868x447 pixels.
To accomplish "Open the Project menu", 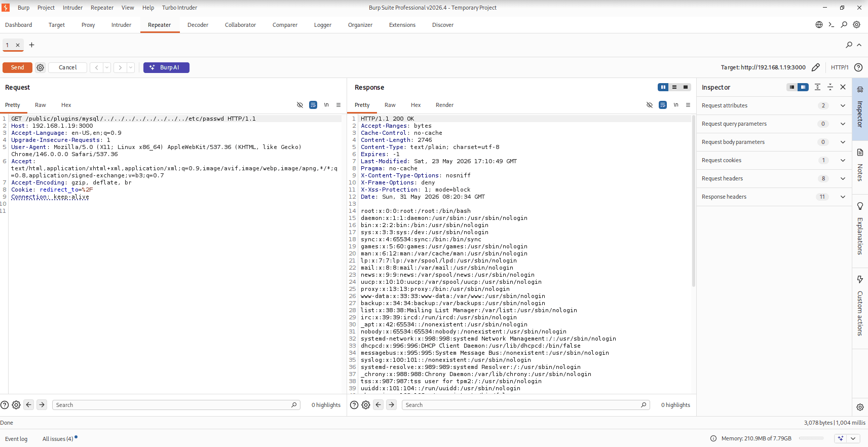I will tap(46, 8).
